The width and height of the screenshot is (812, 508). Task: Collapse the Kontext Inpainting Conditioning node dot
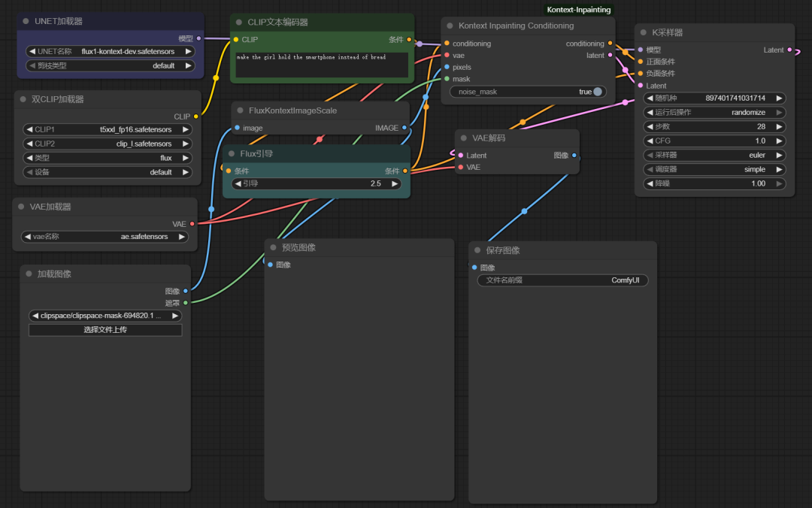[x=450, y=26]
